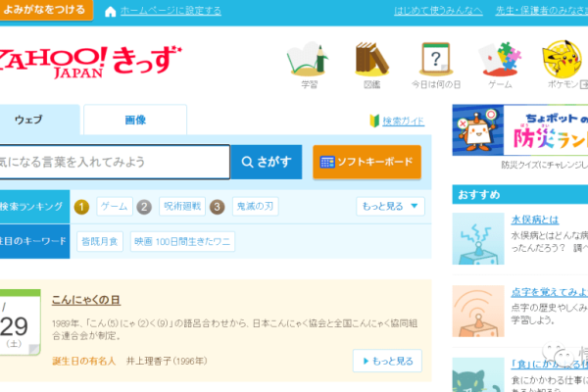Switch to the 画像 search tab
Screen dimensions: 588x392
[x=135, y=120]
